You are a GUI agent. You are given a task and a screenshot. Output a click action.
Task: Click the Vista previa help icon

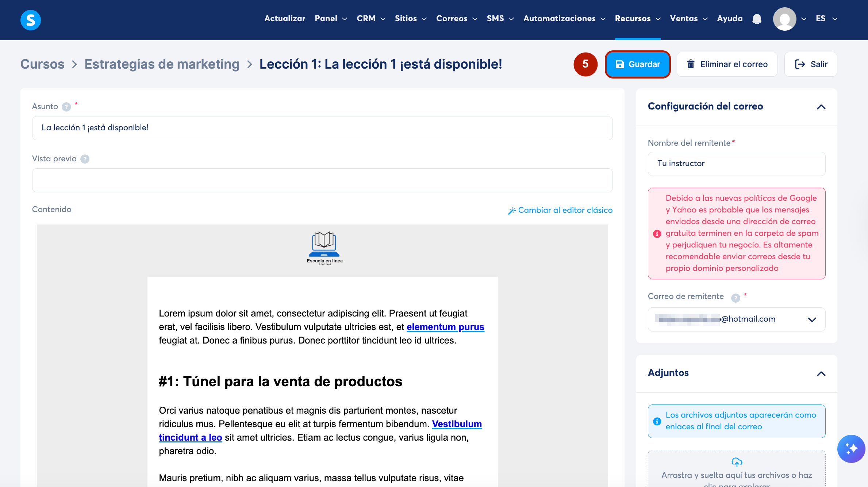point(85,159)
